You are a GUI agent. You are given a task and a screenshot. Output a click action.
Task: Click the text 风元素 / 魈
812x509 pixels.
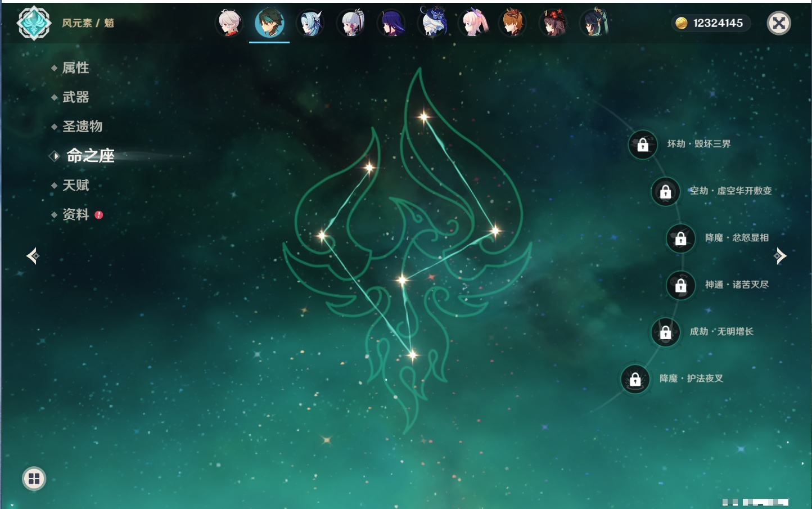88,23
